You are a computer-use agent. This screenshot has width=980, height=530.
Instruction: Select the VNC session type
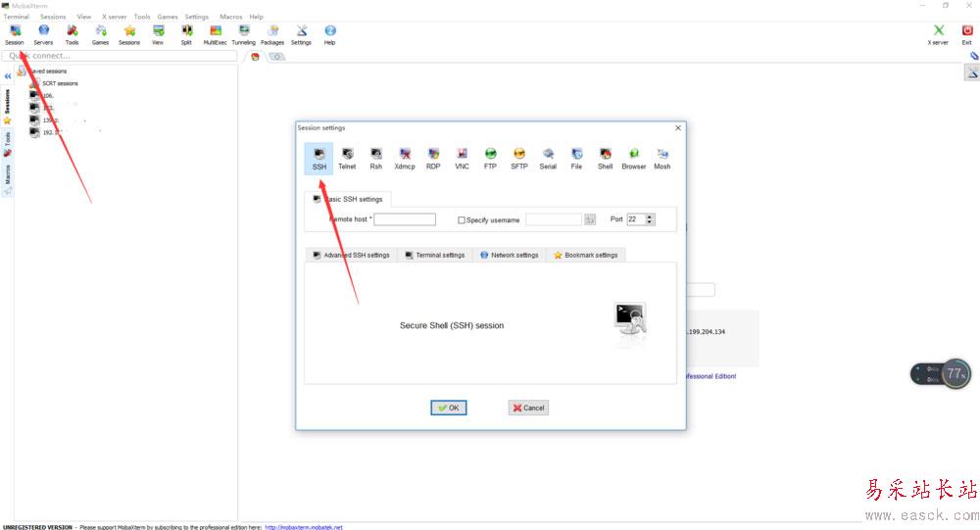tap(462, 159)
